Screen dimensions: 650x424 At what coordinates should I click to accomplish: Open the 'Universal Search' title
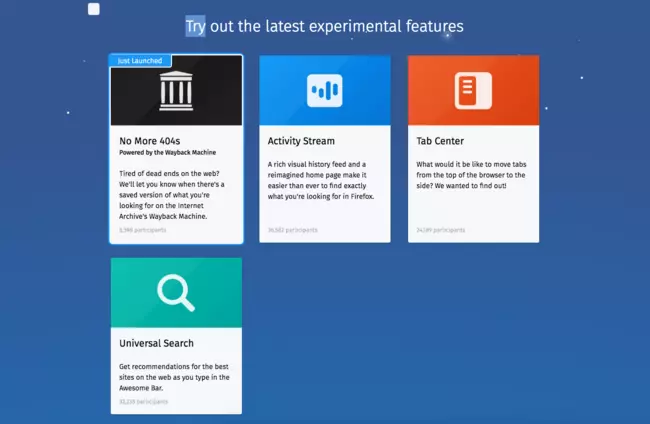[156, 343]
